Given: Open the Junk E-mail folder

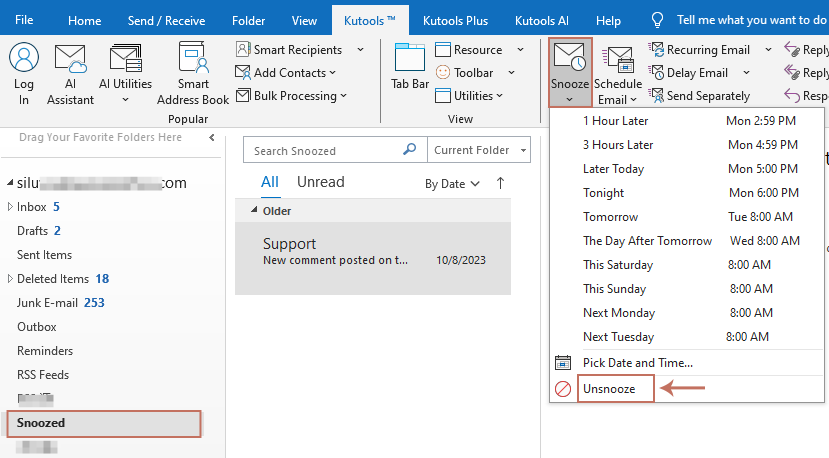Looking at the screenshot, I should coord(60,303).
